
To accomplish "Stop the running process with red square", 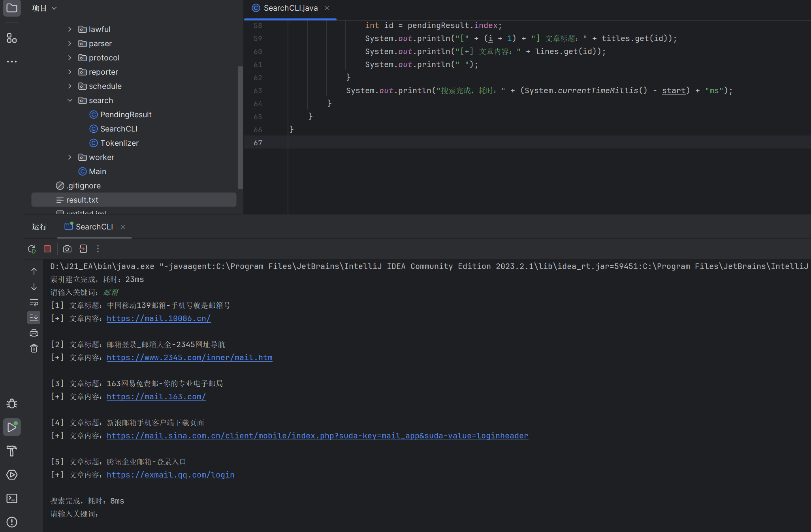I will point(47,249).
